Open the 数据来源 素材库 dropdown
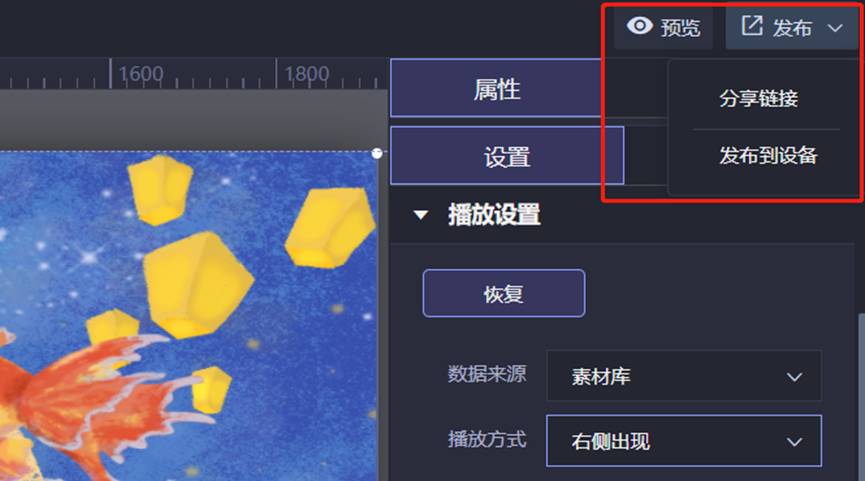The width and height of the screenshot is (865, 481). coord(684,376)
